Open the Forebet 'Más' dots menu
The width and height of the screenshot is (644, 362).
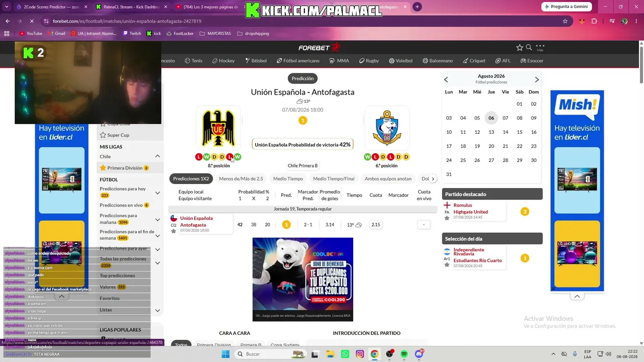[540, 47]
